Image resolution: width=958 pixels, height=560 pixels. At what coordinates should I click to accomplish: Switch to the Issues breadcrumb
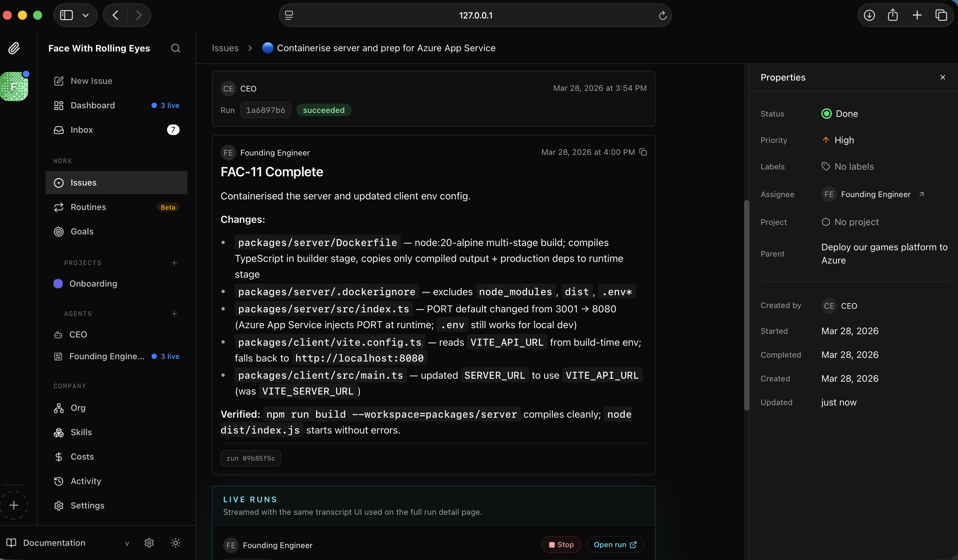[225, 48]
